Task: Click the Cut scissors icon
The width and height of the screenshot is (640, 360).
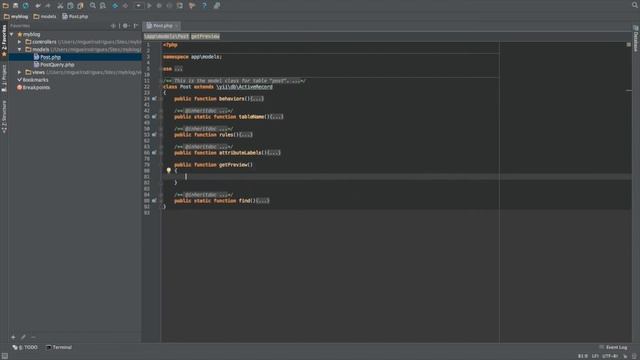Action: coord(60,6)
